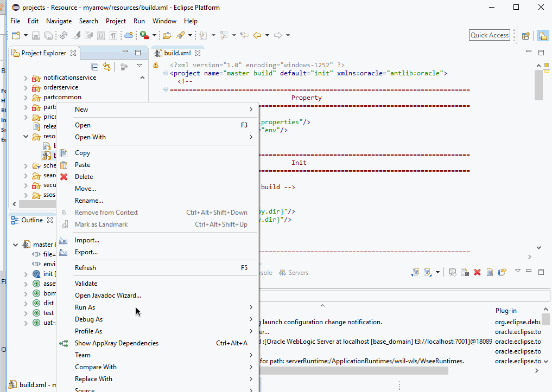The height and width of the screenshot is (392, 552).
Task: Click the Open Perspective toolbar icon
Action: coord(525,36)
